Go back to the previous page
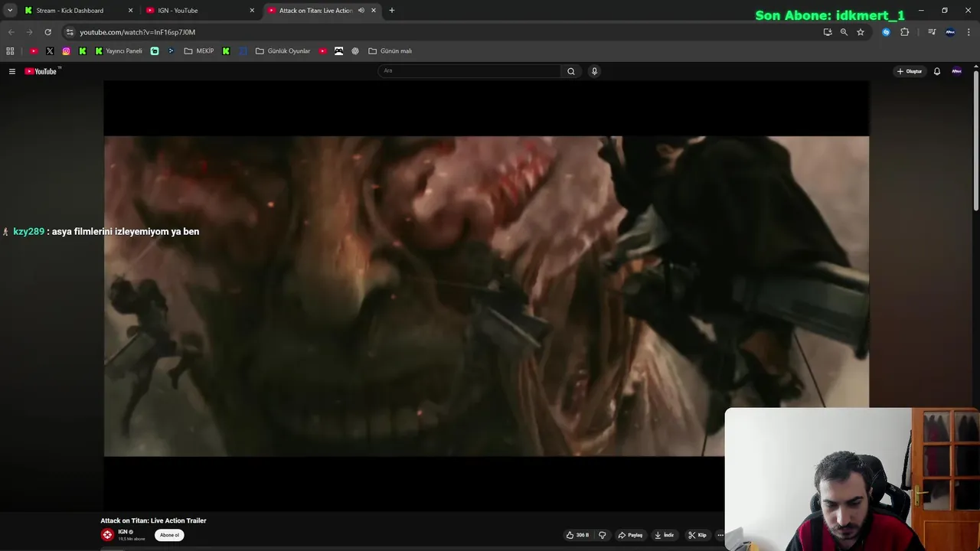 (11, 32)
